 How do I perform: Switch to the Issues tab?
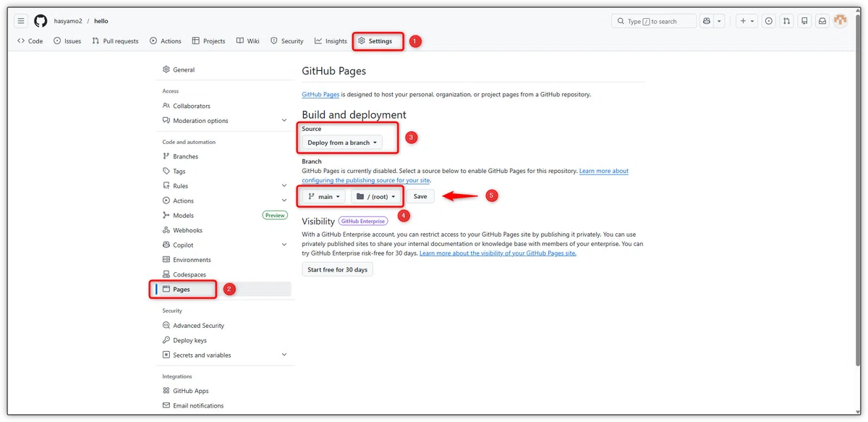pyautogui.click(x=67, y=41)
